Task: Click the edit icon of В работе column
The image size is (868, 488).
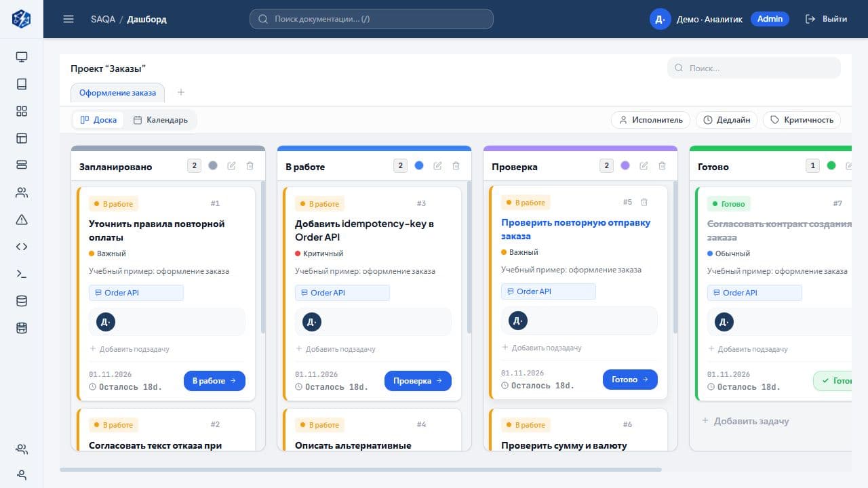Action: [437, 165]
